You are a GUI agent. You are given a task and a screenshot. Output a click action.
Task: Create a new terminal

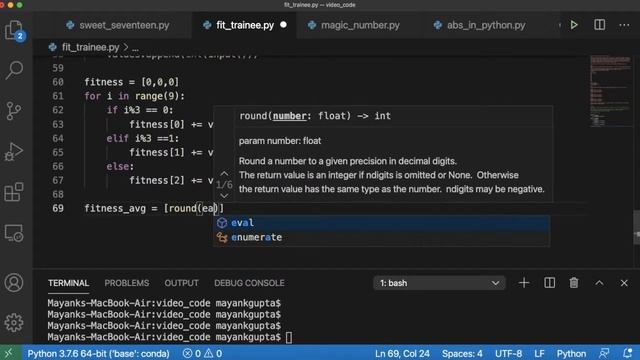(x=524, y=282)
